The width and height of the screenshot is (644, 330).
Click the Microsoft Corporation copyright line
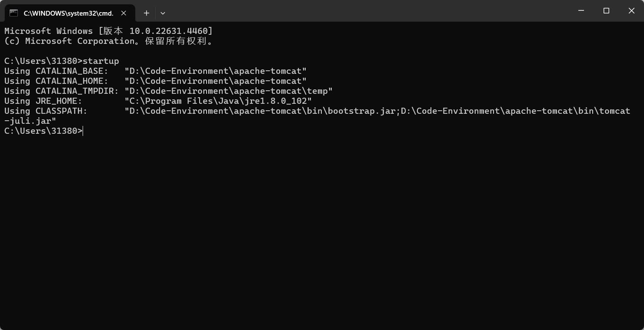tap(108, 41)
